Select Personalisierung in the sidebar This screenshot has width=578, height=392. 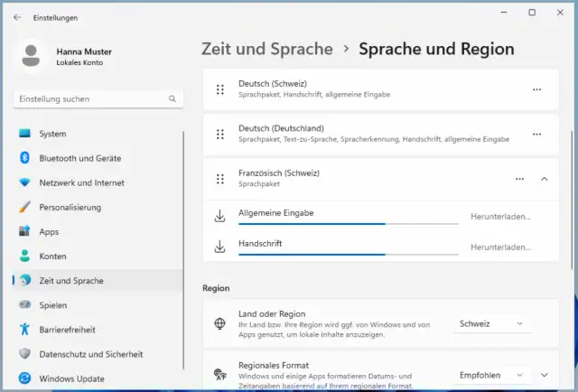pos(70,207)
